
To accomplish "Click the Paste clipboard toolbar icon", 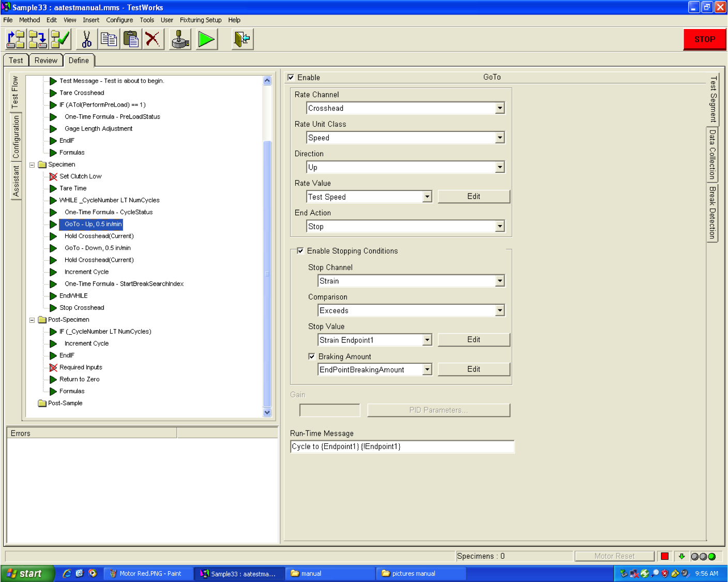I will pos(131,39).
